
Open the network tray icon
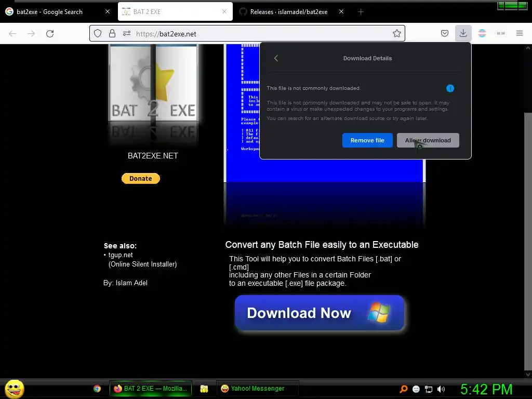click(x=429, y=389)
